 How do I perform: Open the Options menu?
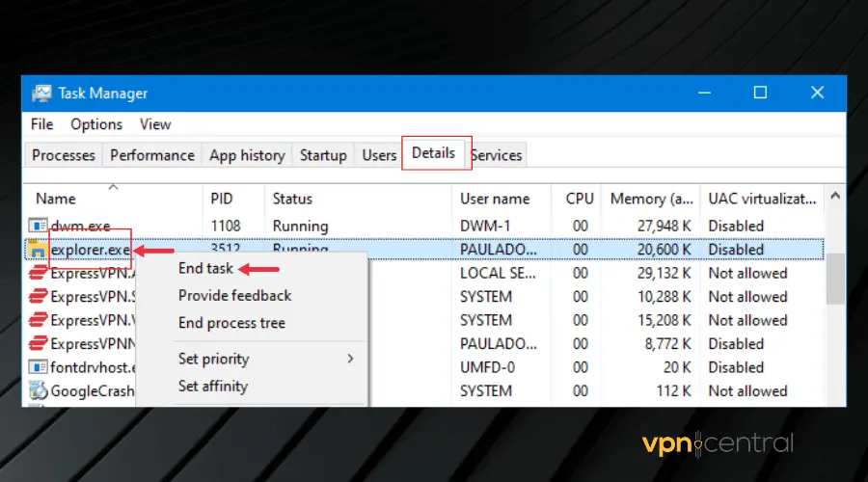click(x=96, y=124)
